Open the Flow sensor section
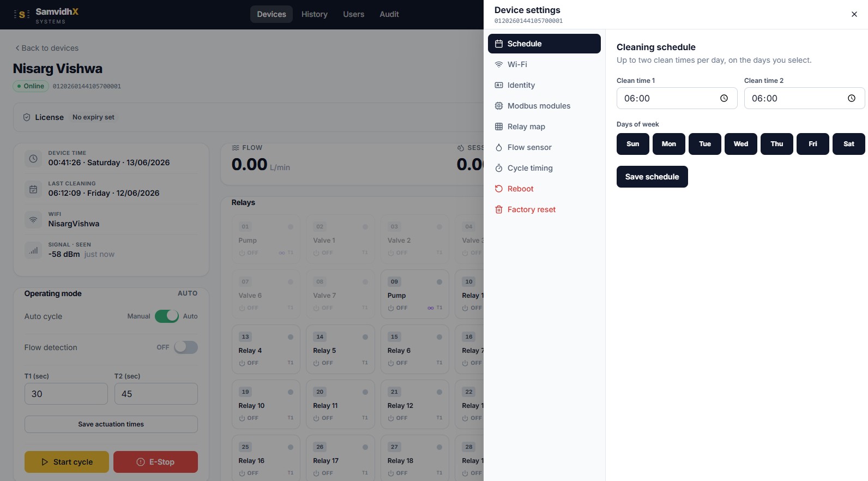Screen dimensions: 868x481 click(544, 147)
